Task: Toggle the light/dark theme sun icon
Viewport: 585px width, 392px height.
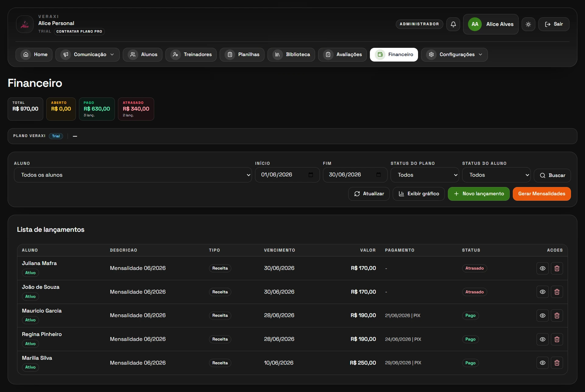Action: (x=528, y=24)
